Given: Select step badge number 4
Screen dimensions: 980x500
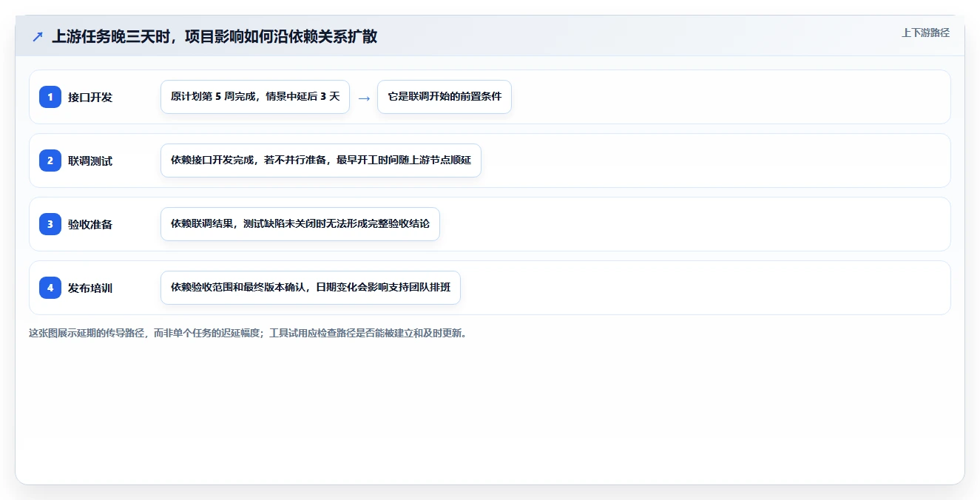Looking at the screenshot, I should 50,288.
